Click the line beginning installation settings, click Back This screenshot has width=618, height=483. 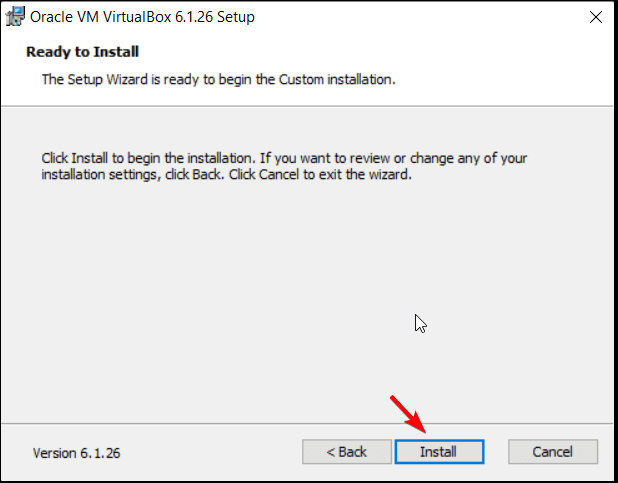click(227, 174)
